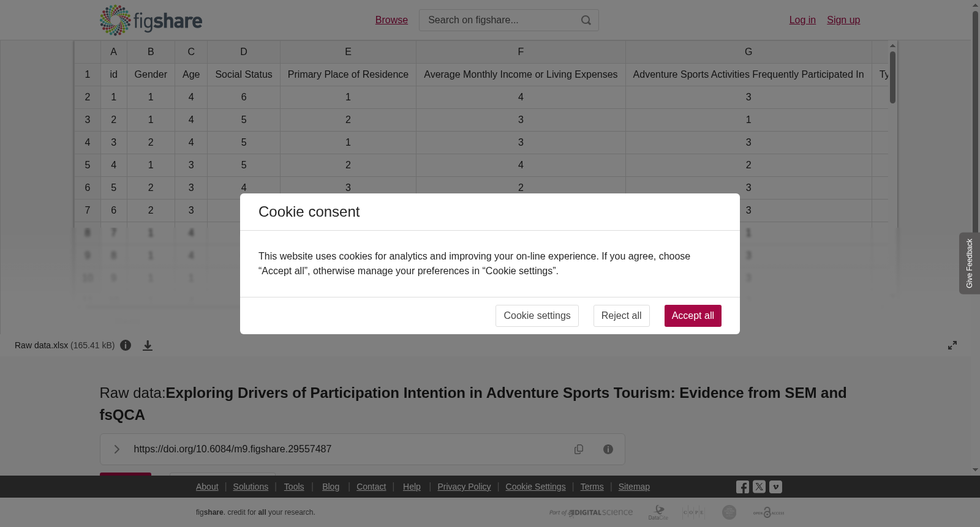Image resolution: width=980 pixels, height=527 pixels.
Task: Enter fullscreen preview mode
Action: [952, 345]
